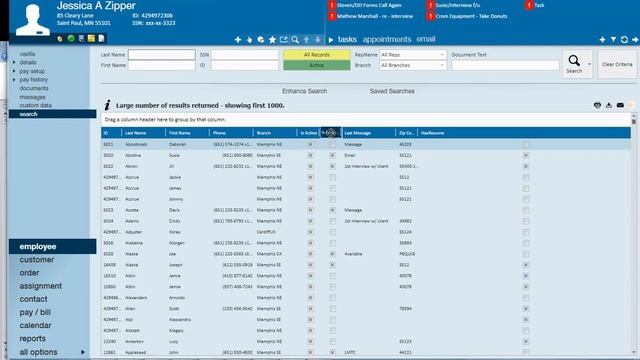Click the circular icon beside the pointing hand
The image size is (640, 360).
[261, 40]
